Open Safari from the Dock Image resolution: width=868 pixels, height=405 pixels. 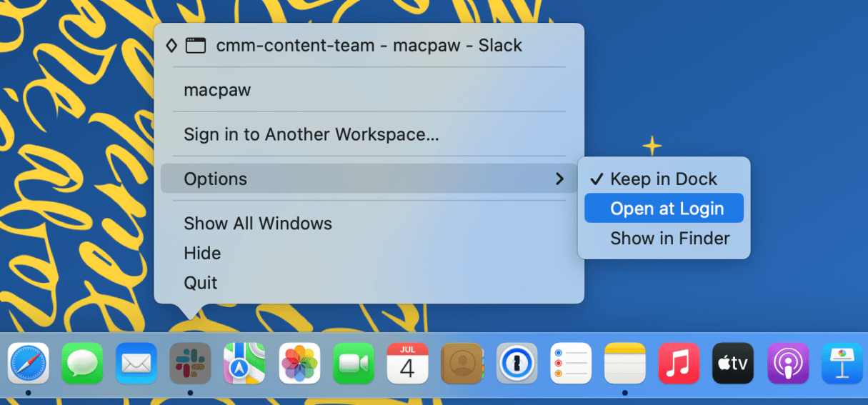pyautogui.click(x=28, y=364)
